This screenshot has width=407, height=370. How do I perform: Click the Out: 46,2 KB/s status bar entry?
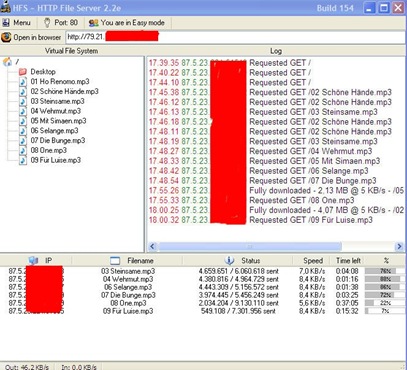click(x=27, y=367)
